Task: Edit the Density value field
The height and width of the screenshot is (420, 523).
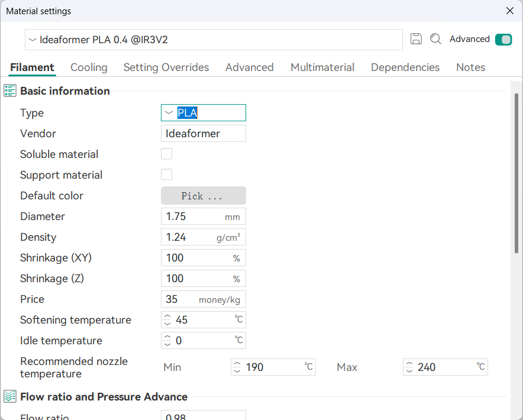Action: (x=204, y=237)
